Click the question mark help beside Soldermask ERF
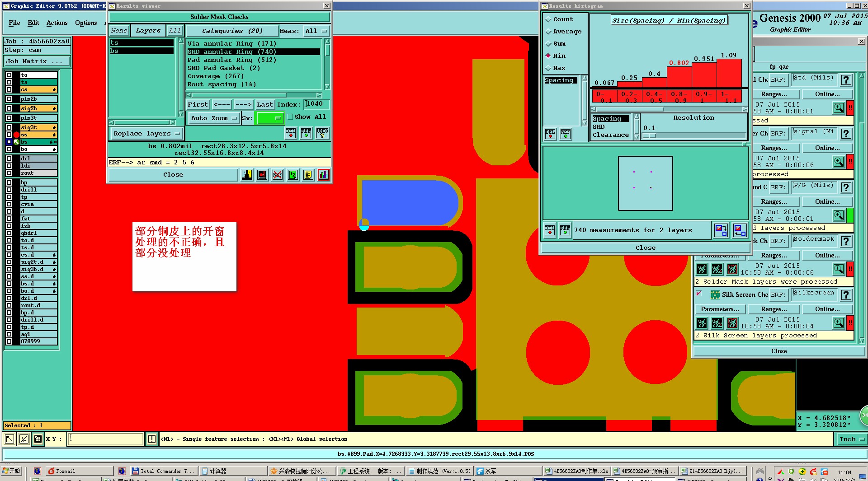Viewport: 868px width, 481px height. click(x=846, y=241)
